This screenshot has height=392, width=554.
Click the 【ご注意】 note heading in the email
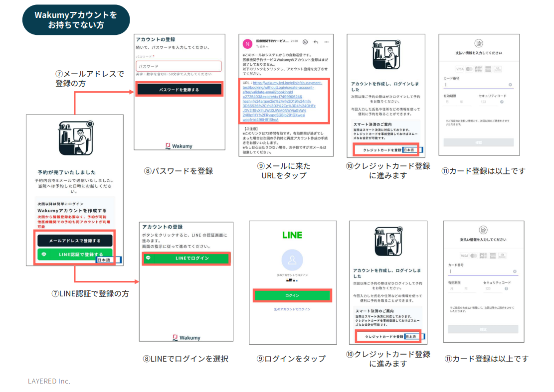point(251,129)
